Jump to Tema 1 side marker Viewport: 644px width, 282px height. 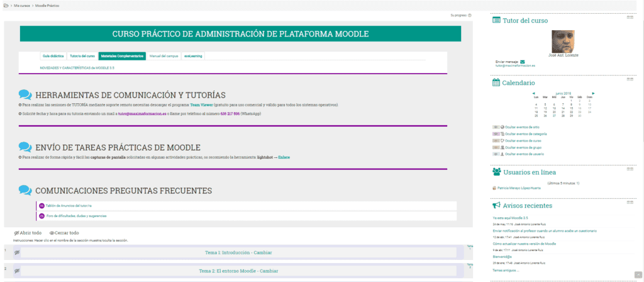coord(470,247)
